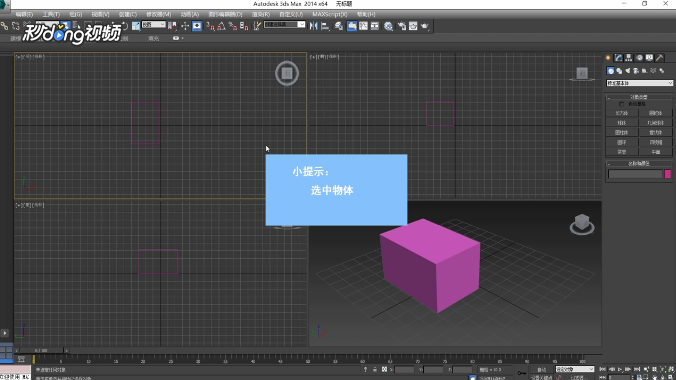Select Helpers category in Create panel
This screenshot has height=380, width=676.
[645, 71]
